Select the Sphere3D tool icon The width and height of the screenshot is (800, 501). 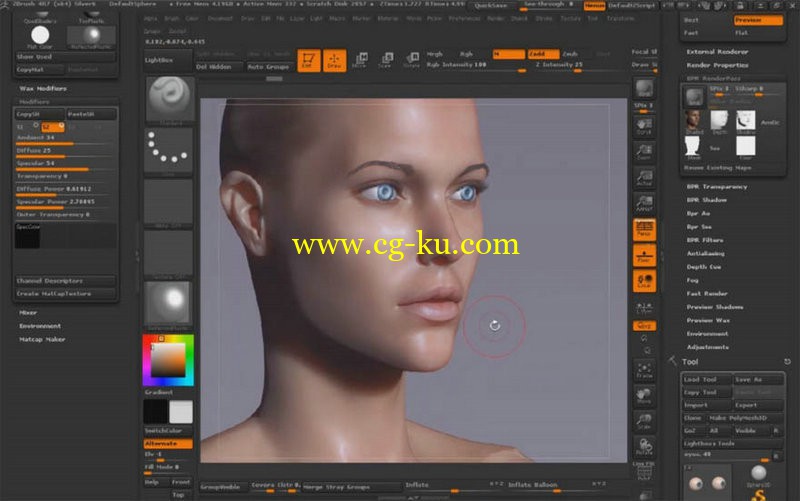coord(759,476)
